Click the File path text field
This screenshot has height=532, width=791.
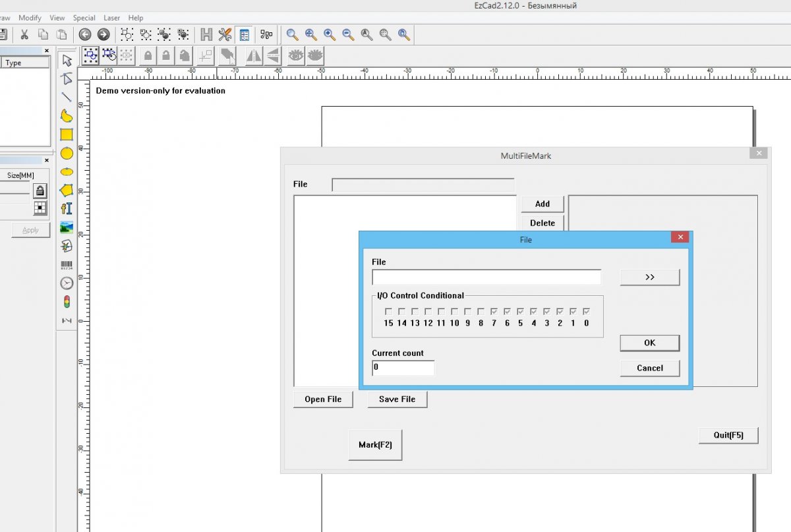click(x=486, y=277)
